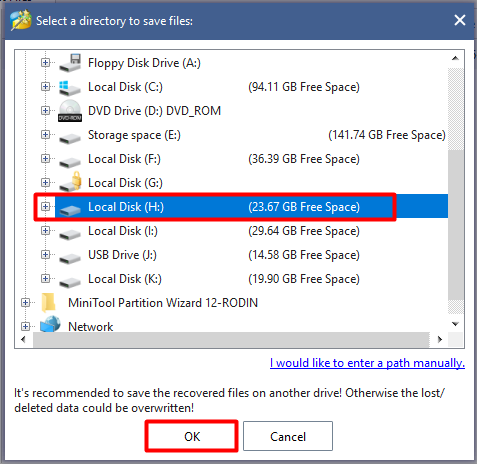
Task: Click the Storage space (E:) drive icon
Action: pyautogui.click(x=70, y=137)
